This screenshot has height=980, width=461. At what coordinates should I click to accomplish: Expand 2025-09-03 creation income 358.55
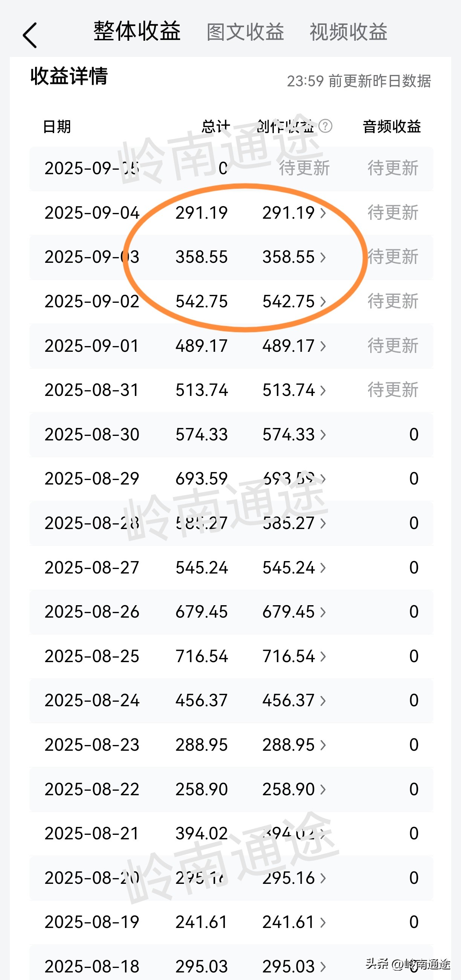[x=323, y=258]
